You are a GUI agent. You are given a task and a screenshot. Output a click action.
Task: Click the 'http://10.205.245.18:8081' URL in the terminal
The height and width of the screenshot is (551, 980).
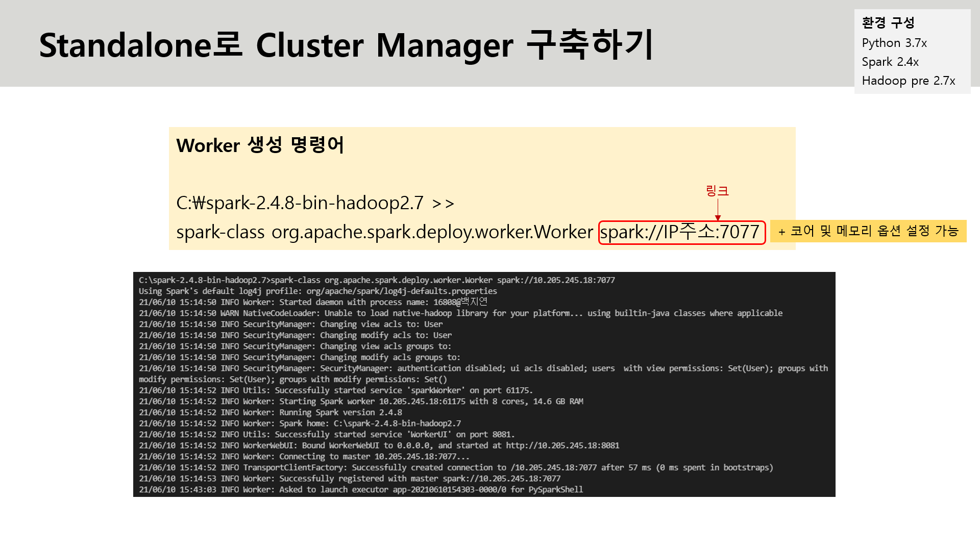(562, 445)
